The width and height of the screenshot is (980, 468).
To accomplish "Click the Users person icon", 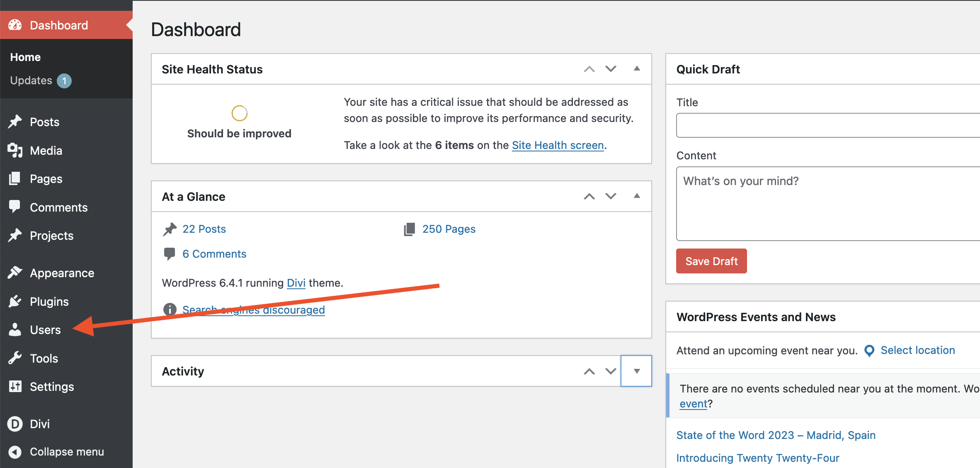I will (15, 329).
